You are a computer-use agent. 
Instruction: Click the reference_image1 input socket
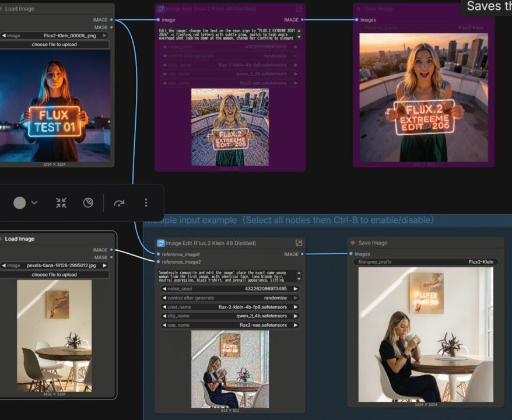click(x=159, y=254)
